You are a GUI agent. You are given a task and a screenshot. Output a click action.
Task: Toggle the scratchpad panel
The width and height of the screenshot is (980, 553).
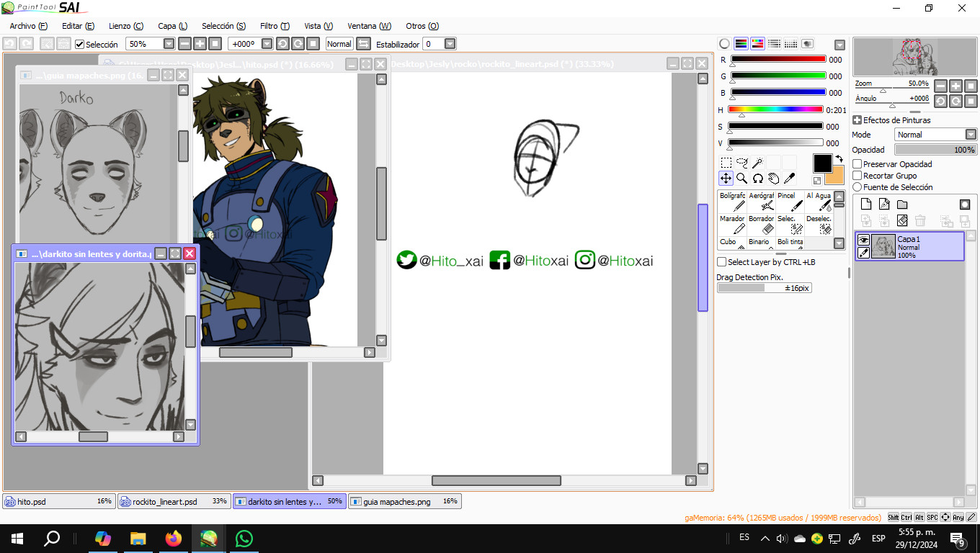pyautogui.click(x=807, y=43)
